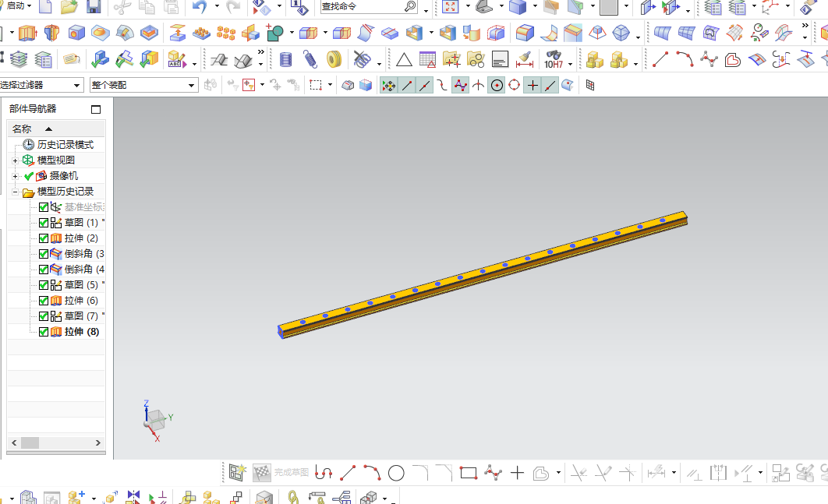Click the 名称 column header
Screen dimensions: 828x504
56,129
